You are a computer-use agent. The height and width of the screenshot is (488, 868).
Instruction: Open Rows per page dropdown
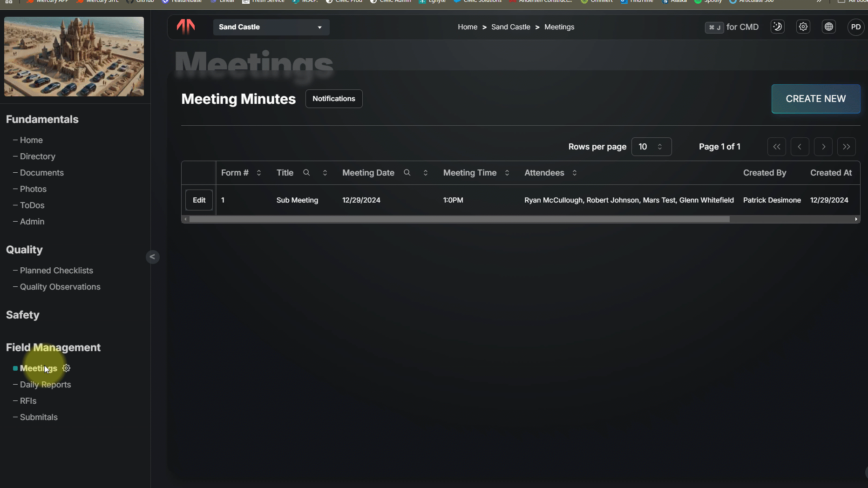[651, 147]
